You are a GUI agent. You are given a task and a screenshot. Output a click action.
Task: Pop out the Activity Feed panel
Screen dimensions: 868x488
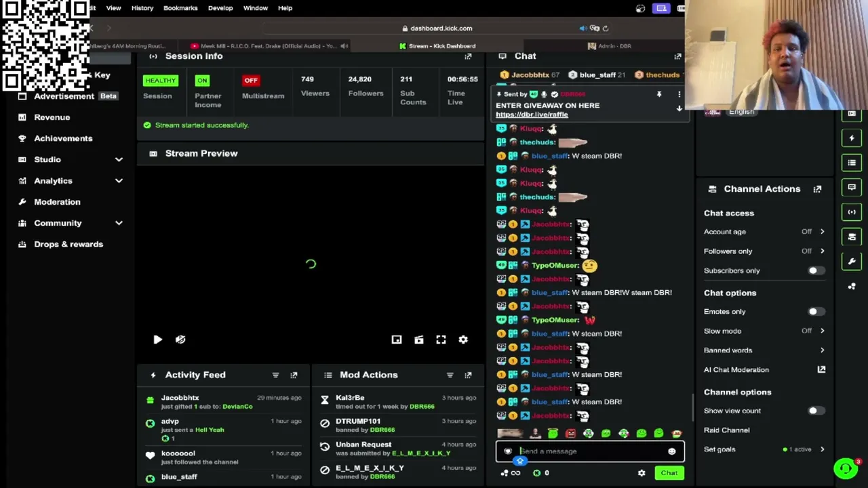[294, 375]
